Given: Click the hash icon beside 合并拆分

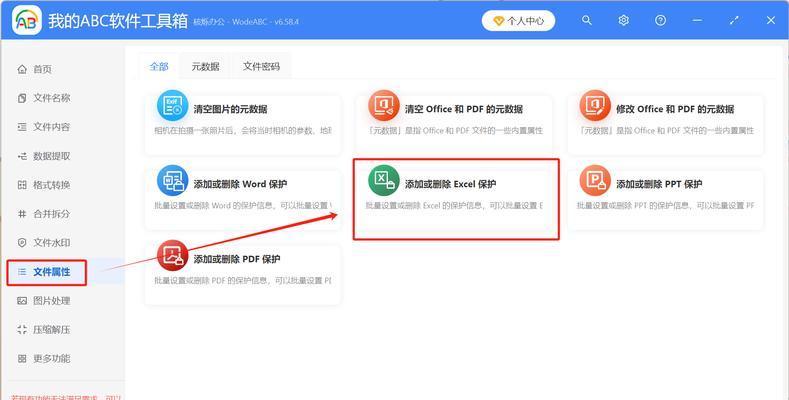Looking at the screenshot, I should click(22, 214).
